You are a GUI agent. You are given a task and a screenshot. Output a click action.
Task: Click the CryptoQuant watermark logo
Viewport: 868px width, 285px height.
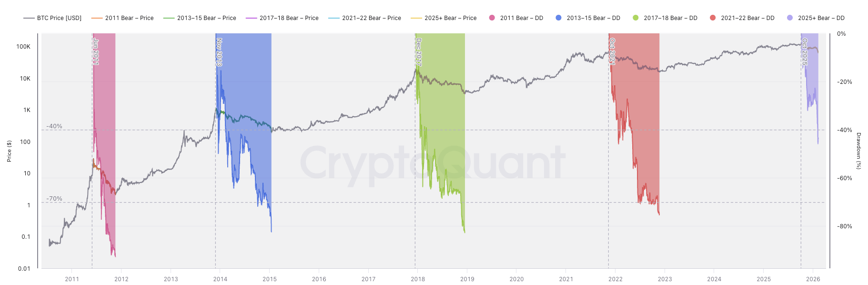(x=433, y=163)
